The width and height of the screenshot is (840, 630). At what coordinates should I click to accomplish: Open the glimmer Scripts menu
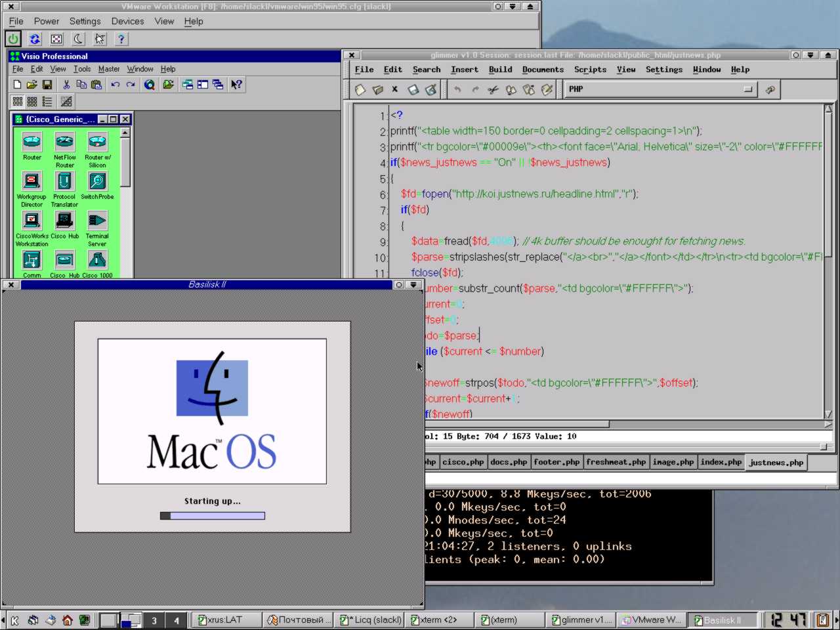point(590,70)
